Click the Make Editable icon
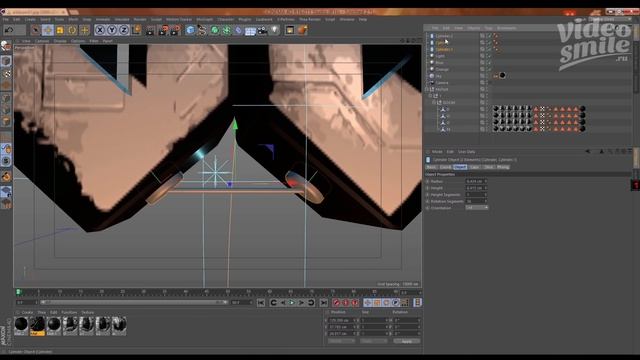 tap(6, 46)
